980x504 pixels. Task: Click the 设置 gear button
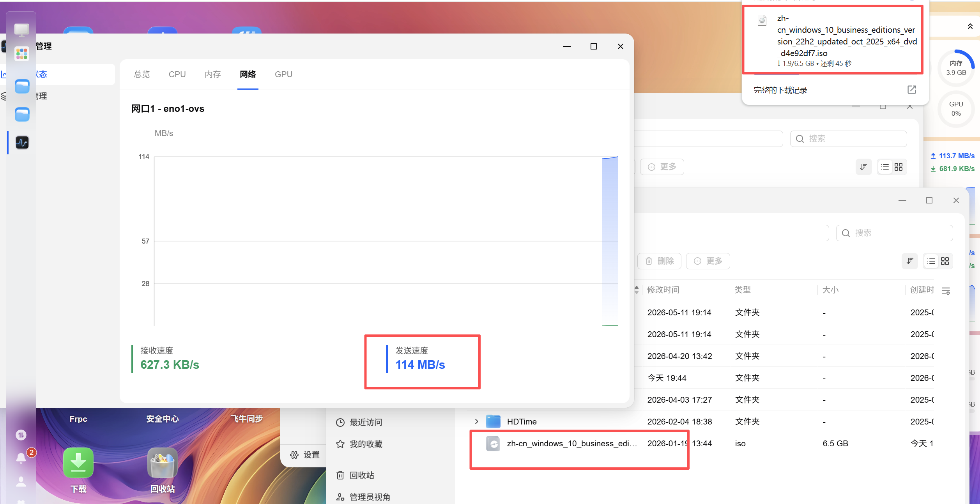pos(305,454)
